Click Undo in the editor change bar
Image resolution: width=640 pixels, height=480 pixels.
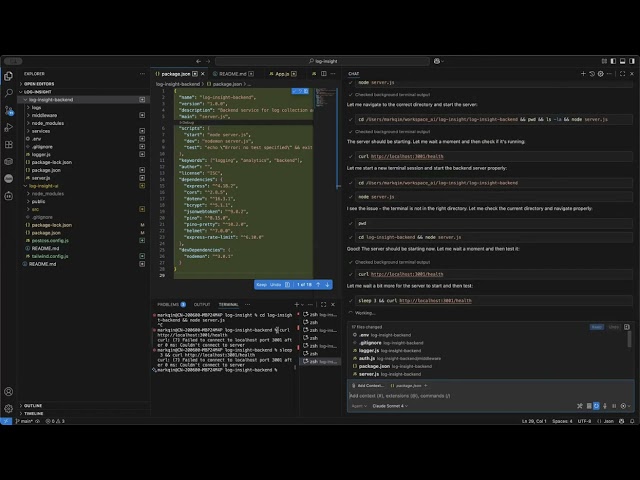pyautogui.click(x=276, y=284)
